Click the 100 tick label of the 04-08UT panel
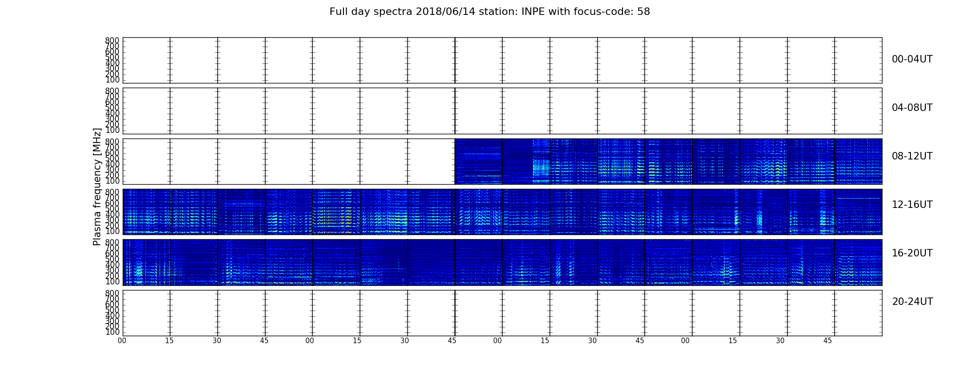Viewport: 980px width, 373px height. point(112,130)
